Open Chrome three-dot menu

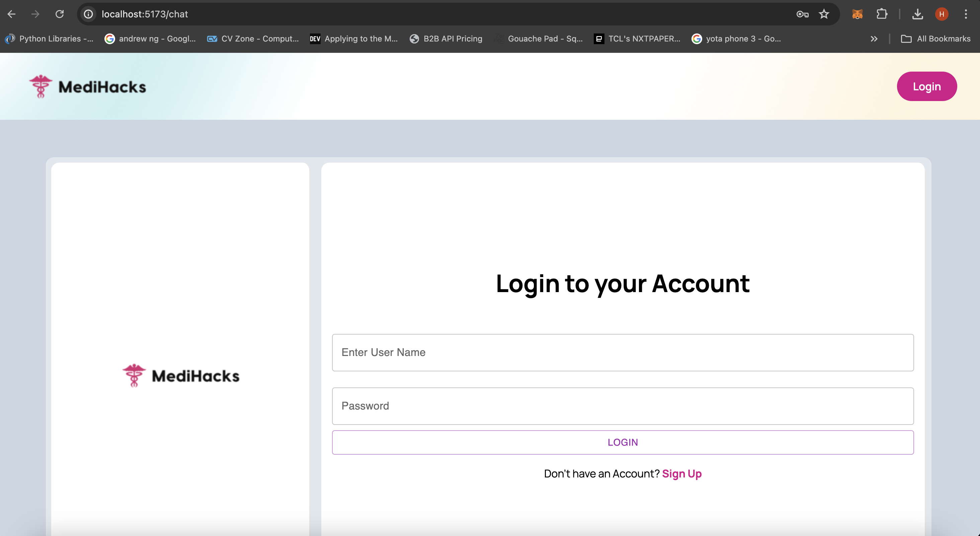pyautogui.click(x=966, y=14)
